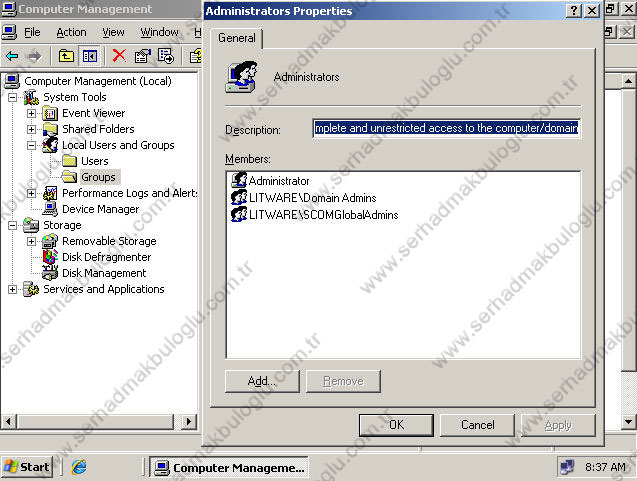Open the File menu
This screenshot has width=637, height=481.
32,32
